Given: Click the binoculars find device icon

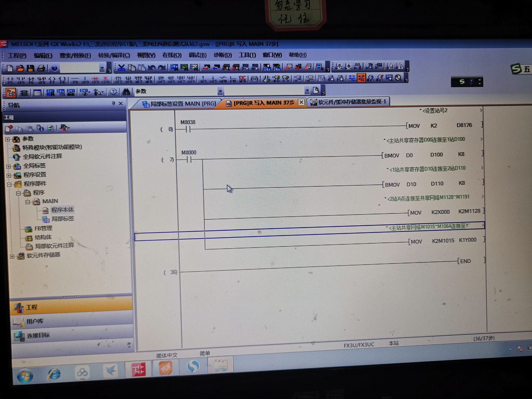Looking at the screenshot, I should (x=126, y=92).
